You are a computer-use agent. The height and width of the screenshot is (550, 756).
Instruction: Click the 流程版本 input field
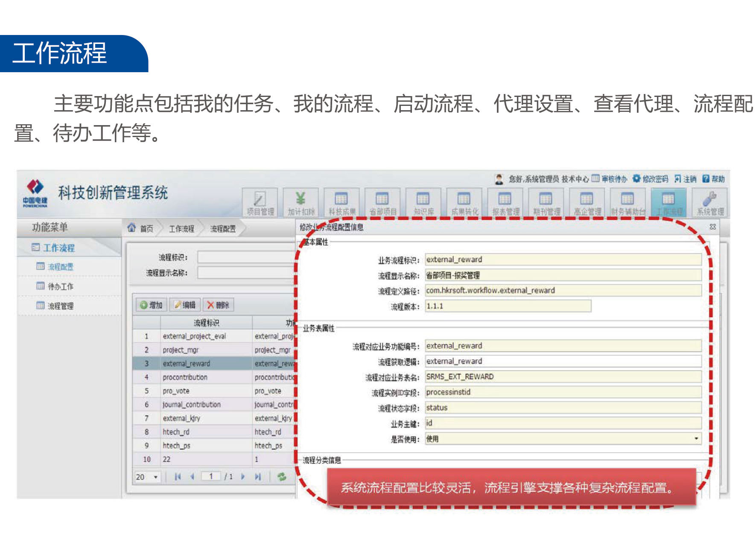508,306
